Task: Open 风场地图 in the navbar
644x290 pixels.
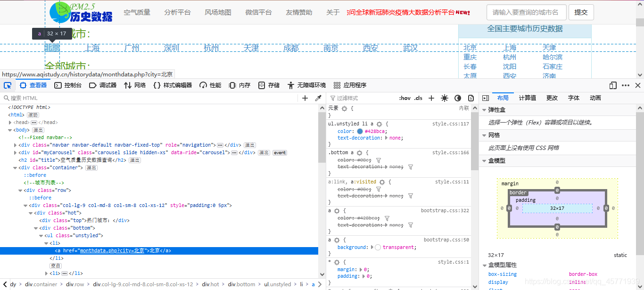Action: click(x=218, y=12)
